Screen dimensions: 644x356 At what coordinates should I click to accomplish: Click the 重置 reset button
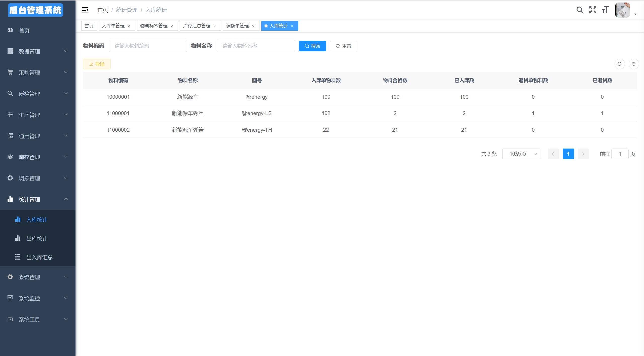[343, 46]
